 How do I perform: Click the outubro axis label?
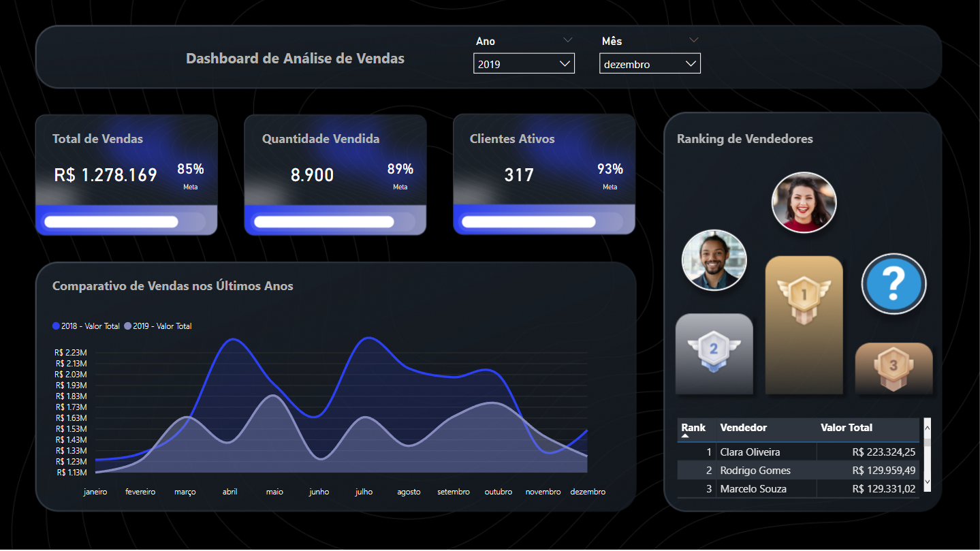click(x=498, y=492)
